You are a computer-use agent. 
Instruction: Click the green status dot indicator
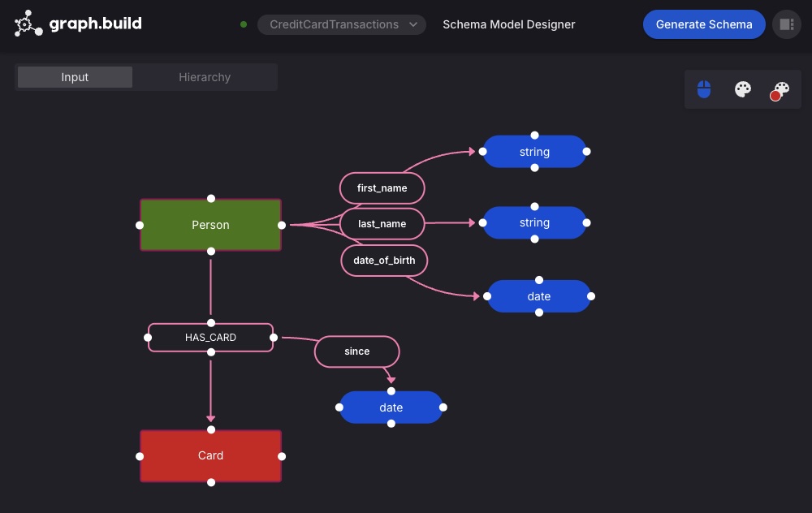(x=244, y=24)
